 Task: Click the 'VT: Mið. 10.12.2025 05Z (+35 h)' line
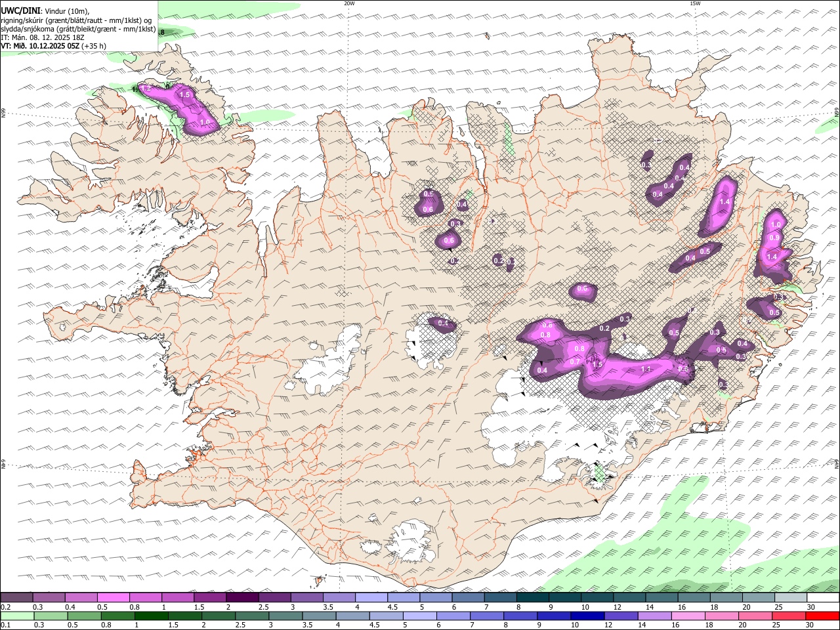click(54, 46)
